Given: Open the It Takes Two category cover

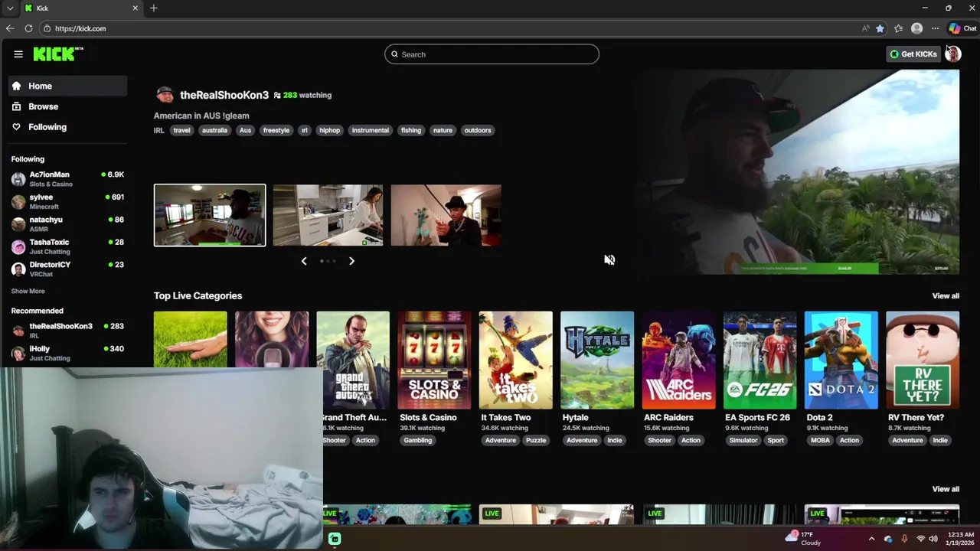Looking at the screenshot, I should coord(515,360).
